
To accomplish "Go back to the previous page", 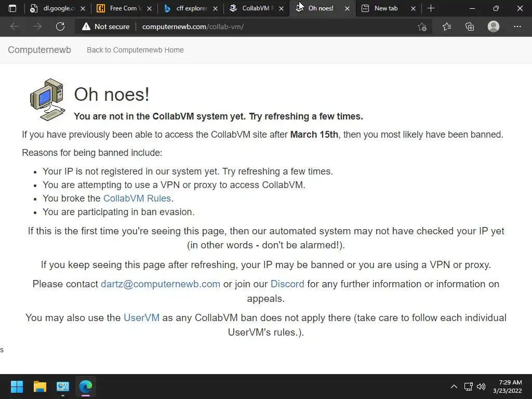I will [x=14, y=26].
